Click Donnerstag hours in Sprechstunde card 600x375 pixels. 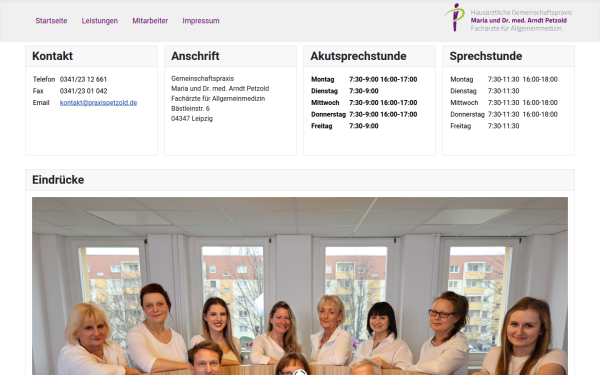coord(523,114)
